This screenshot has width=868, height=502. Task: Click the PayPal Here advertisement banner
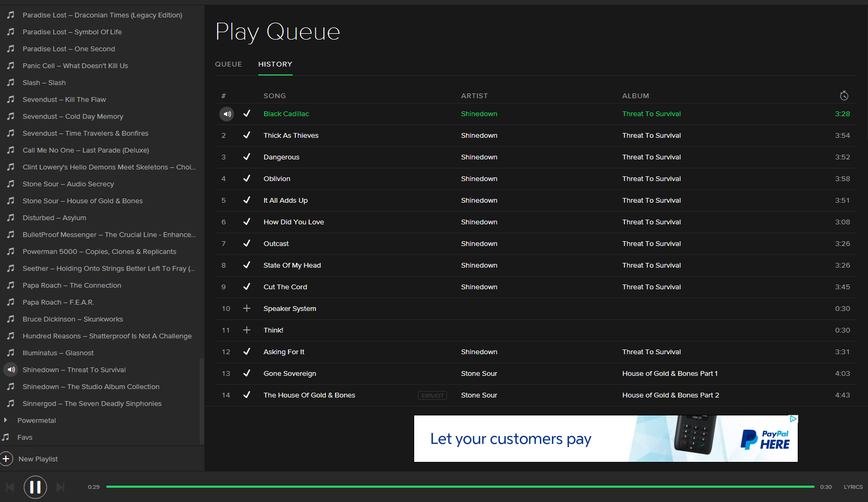pyautogui.click(x=605, y=438)
